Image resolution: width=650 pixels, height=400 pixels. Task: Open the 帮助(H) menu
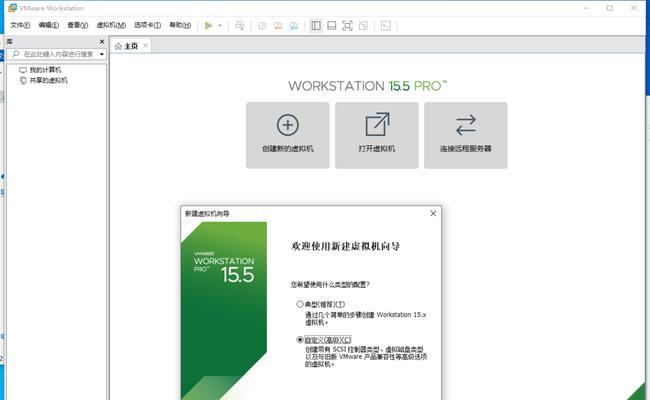[180, 25]
